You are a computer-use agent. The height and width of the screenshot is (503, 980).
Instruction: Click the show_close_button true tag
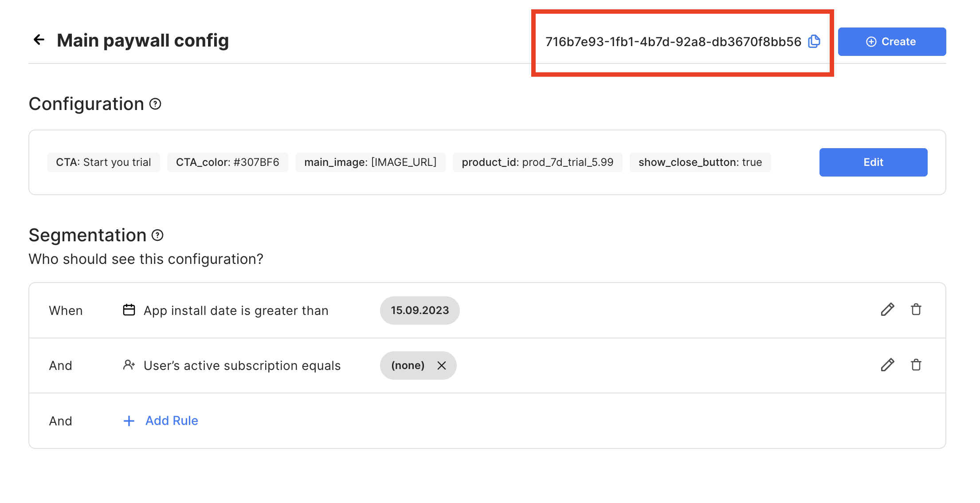pos(700,162)
